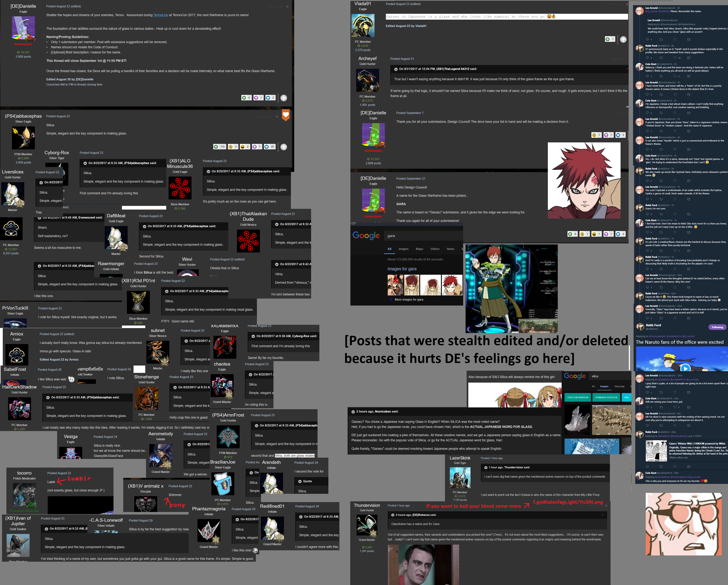Click the heart reaction showing 20
The height and width of the screenshot is (585, 728).
pos(269,147)
